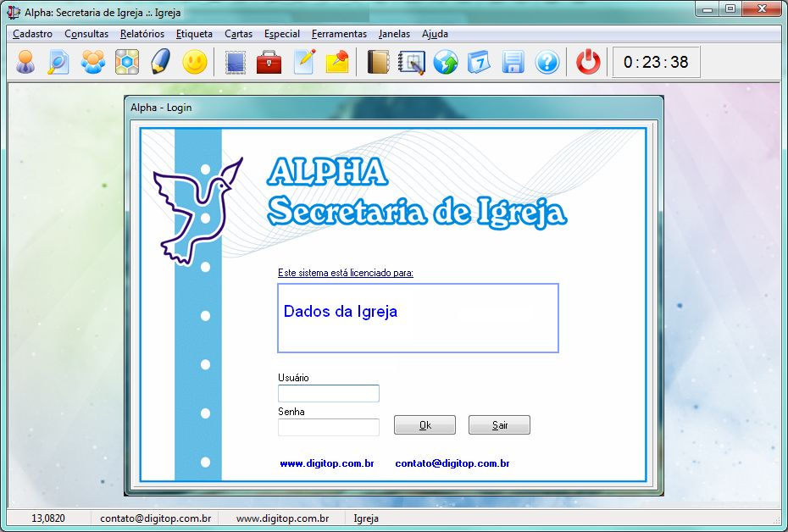Maximize the main Alpha window
Viewport: 788px width, 532px height.
tap(730, 9)
